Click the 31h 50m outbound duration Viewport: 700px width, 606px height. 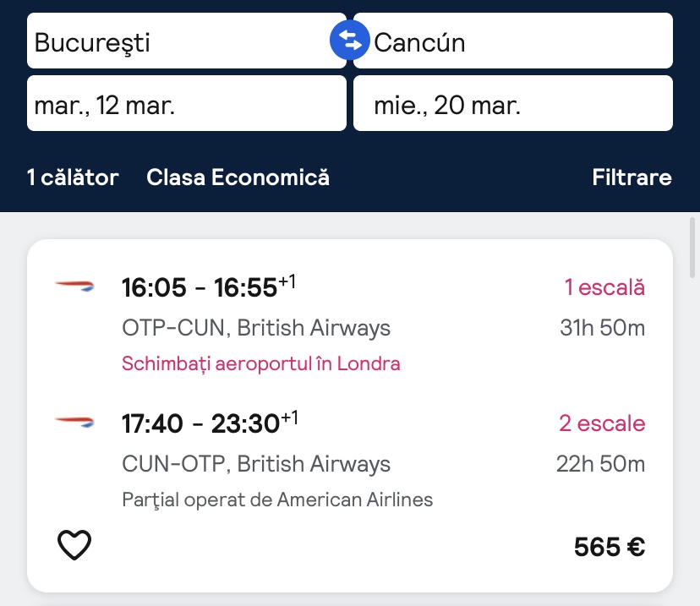pos(602,327)
